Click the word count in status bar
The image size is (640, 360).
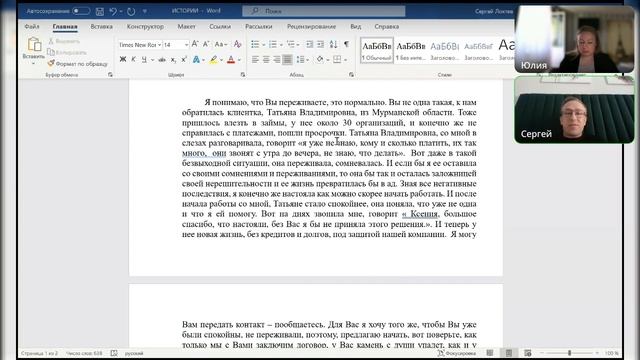tap(84, 353)
